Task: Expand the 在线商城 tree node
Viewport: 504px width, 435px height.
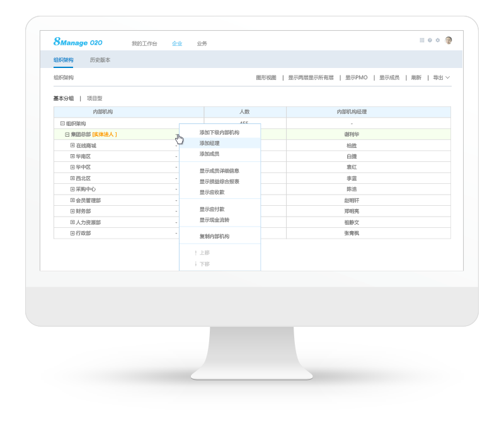Action: pyautogui.click(x=72, y=145)
